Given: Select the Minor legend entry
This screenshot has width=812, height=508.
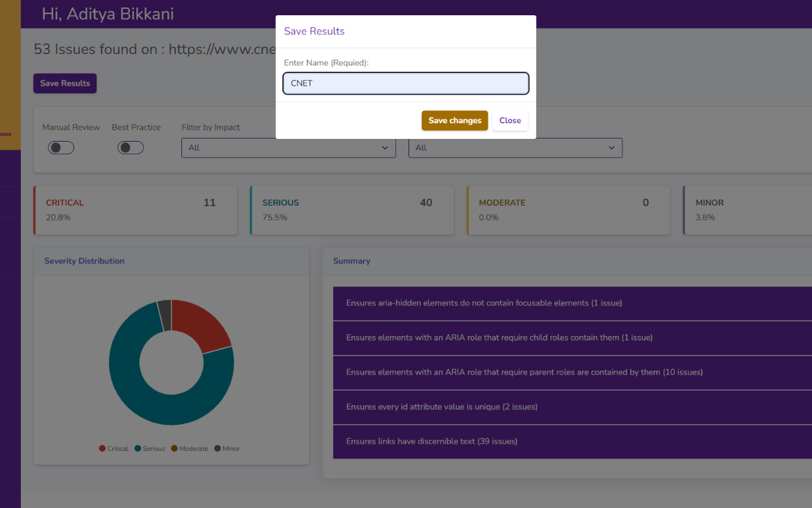Looking at the screenshot, I should 227,448.
